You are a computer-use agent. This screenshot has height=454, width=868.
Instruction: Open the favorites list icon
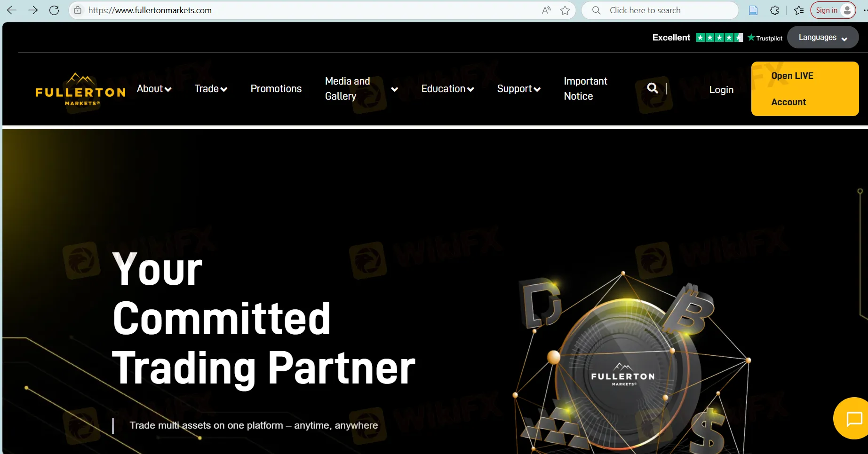[x=798, y=10]
